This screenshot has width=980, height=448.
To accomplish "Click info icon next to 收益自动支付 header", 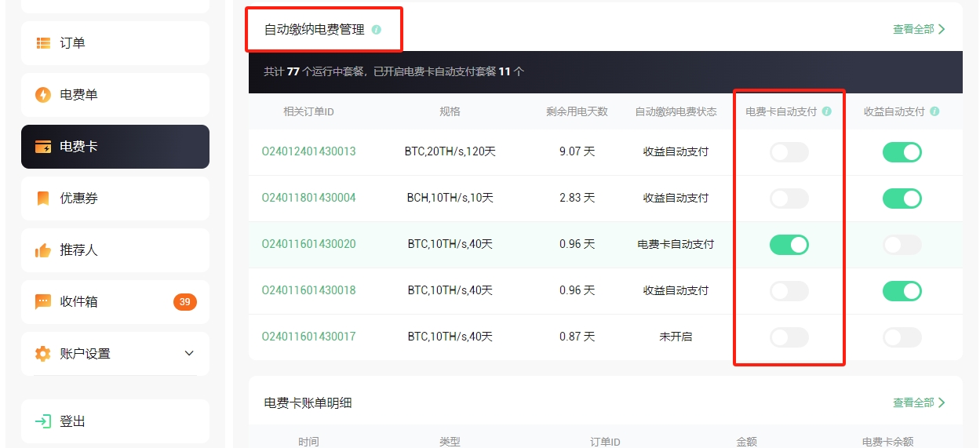I will point(934,111).
